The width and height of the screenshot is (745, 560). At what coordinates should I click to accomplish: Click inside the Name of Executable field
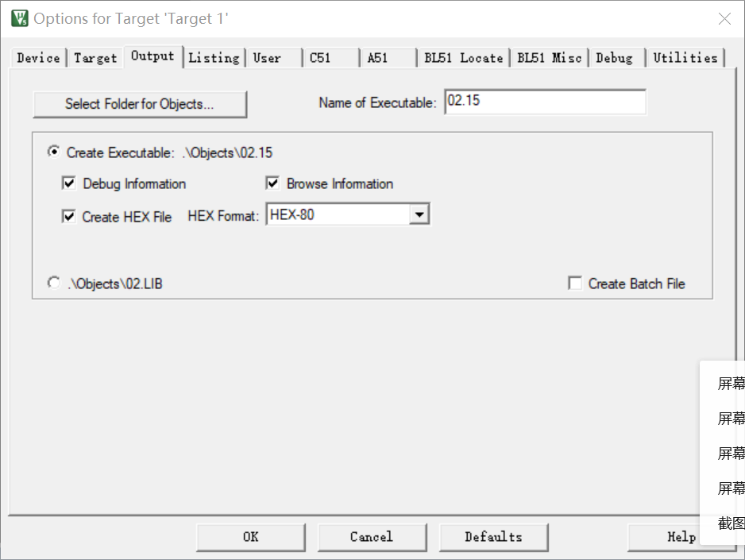point(546,102)
